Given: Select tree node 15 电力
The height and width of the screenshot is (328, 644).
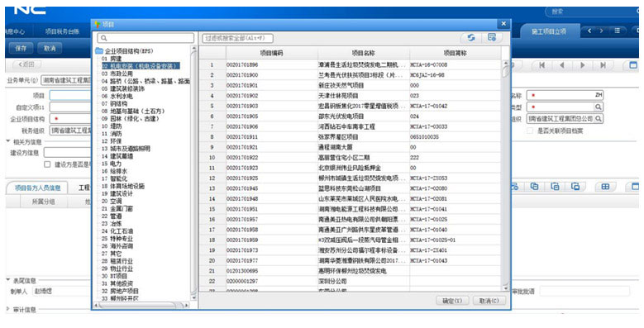Looking at the screenshot, I should [112, 164].
